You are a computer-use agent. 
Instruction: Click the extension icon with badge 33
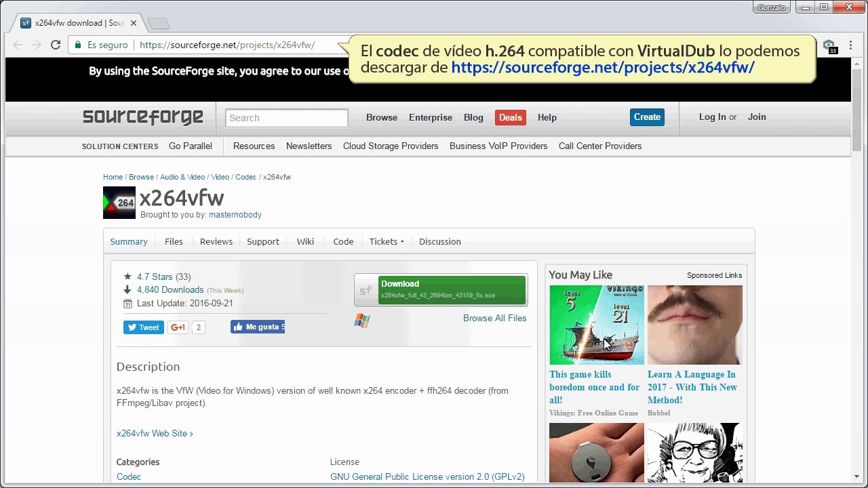tap(829, 46)
